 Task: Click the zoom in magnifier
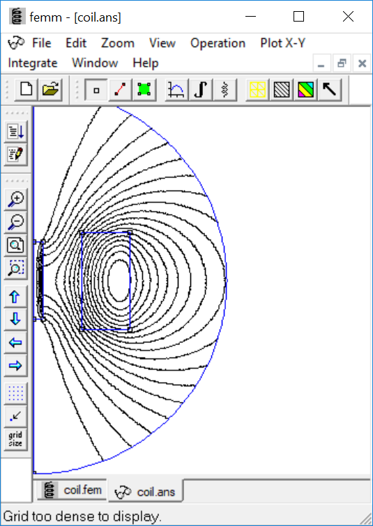pyautogui.click(x=15, y=200)
